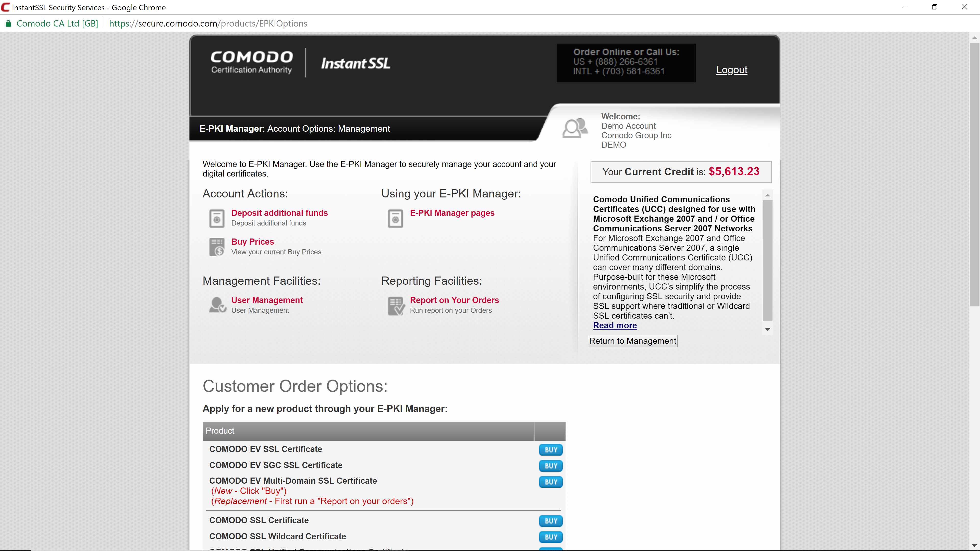Click the US phone number (888) 266-6361

[615, 61]
